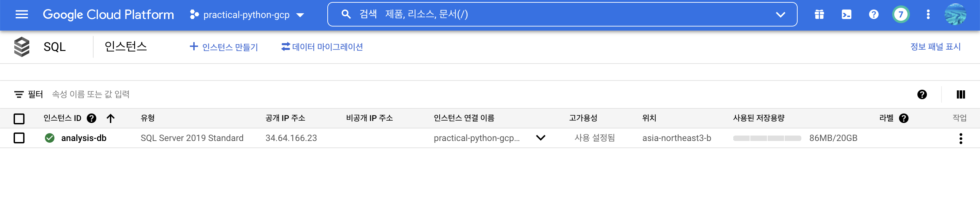Click the 유형 column header
Screen dimensions: 980x212
tap(148, 118)
